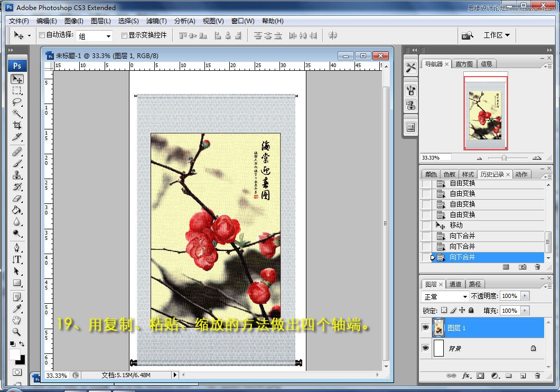
Task: Select the Rectangle shape tool
Action: click(17, 283)
